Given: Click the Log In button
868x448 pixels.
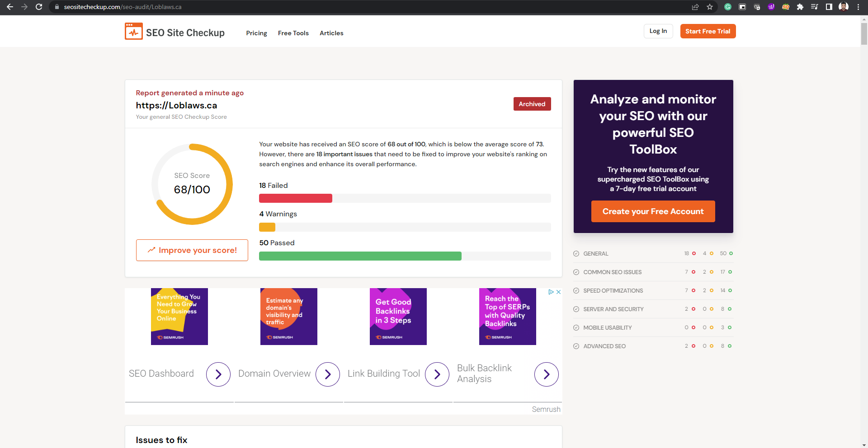Looking at the screenshot, I should (658, 31).
